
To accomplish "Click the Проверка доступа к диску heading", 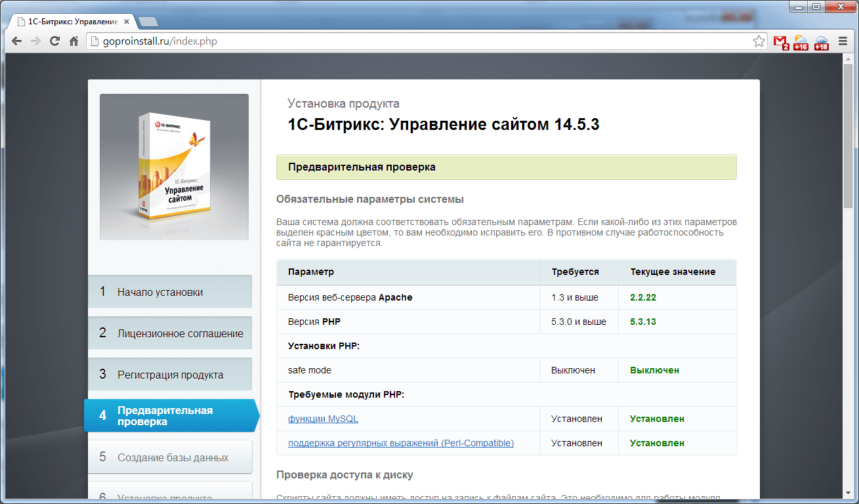I will pyautogui.click(x=345, y=474).
